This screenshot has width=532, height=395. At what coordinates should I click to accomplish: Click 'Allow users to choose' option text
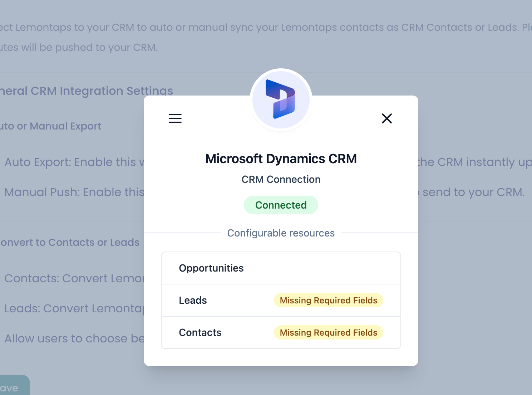tap(74, 338)
